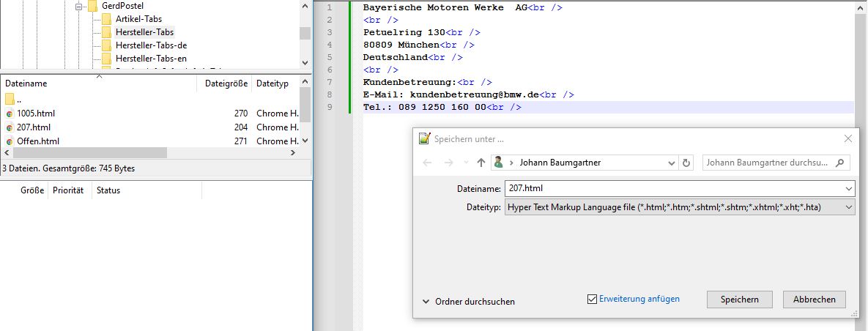Screen dimensions: 868x331
Task: Click Johann Baumgartner breadcrumb in address bar
Action: click(560, 163)
